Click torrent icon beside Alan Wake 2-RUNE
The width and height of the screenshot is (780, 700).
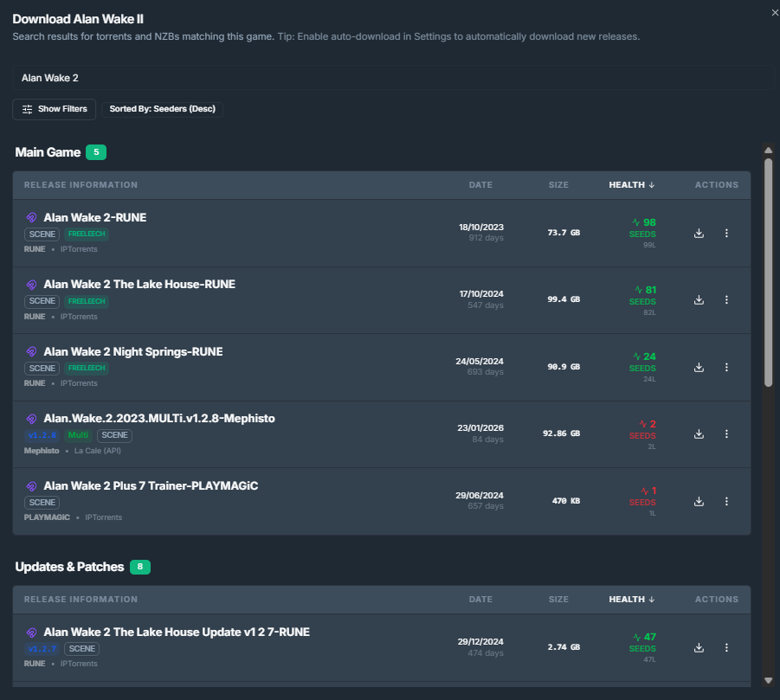coord(31,217)
